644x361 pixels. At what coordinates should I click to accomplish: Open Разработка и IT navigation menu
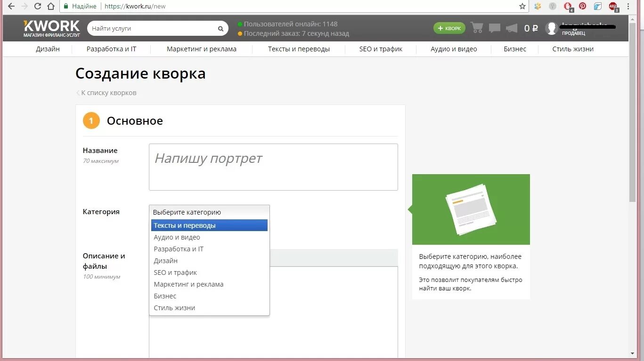[x=111, y=49]
